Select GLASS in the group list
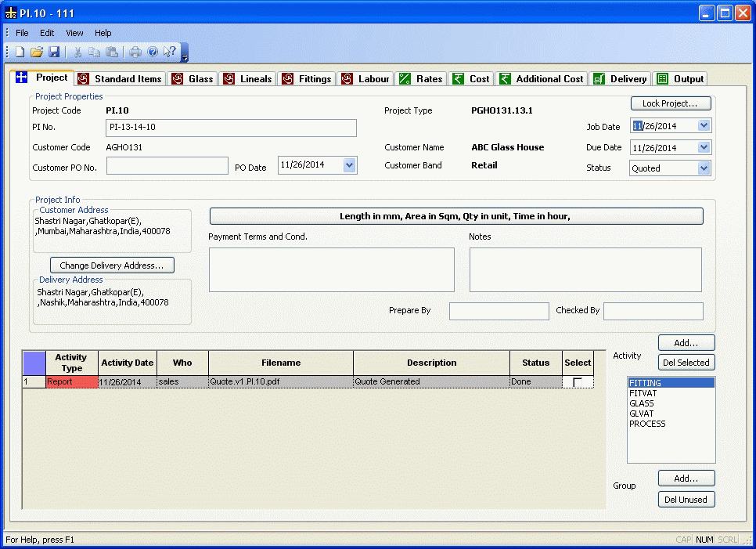 642,403
